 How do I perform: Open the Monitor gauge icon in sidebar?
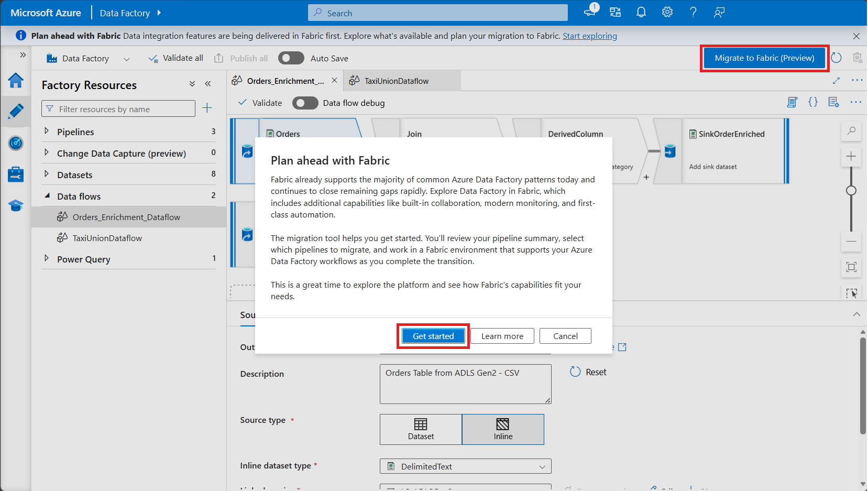point(16,143)
